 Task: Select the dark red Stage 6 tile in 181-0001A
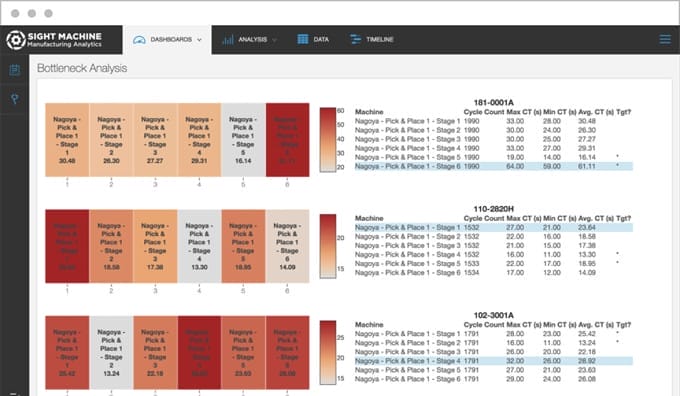[x=288, y=140]
